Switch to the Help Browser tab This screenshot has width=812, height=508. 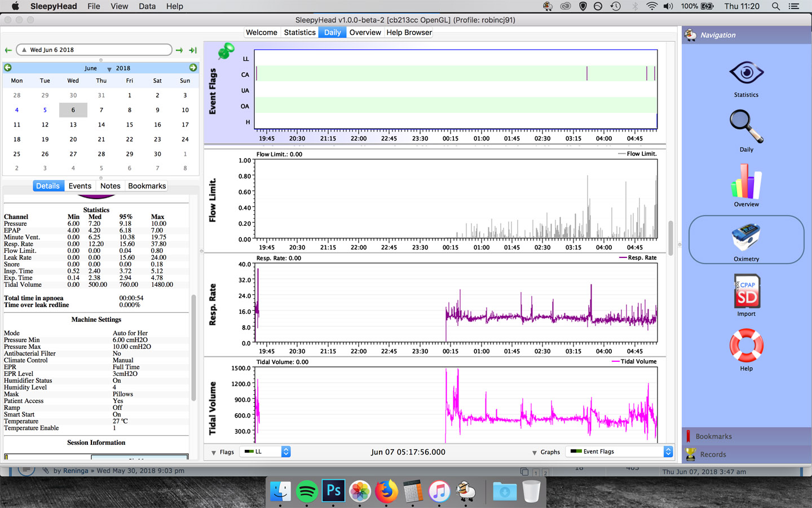(409, 32)
